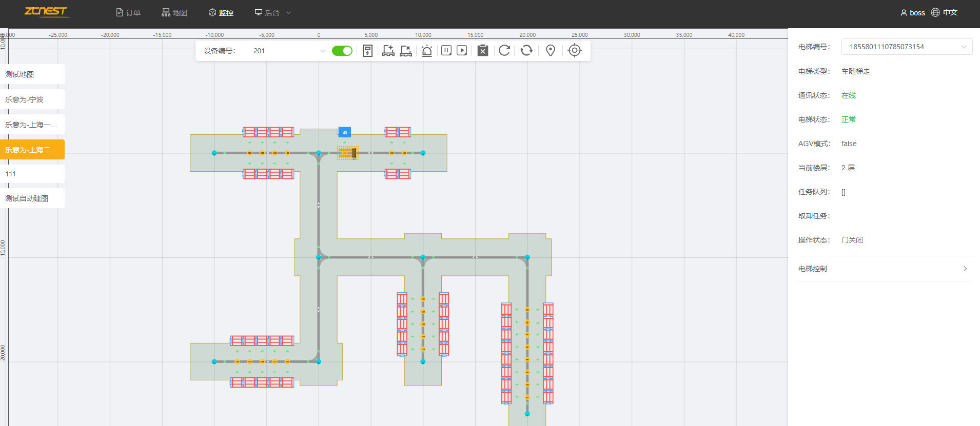
Task: Click the 正常 elevator status text
Action: [x=849, y=119]
